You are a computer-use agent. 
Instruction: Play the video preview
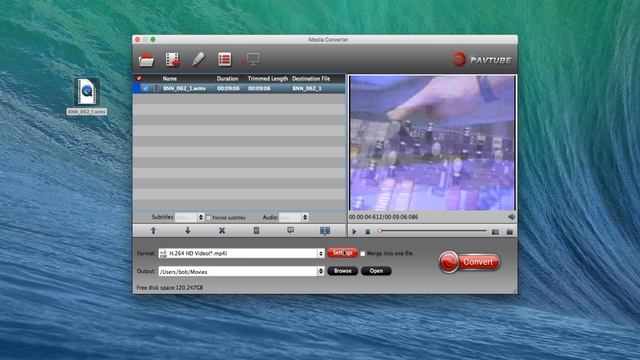[354, 232]
